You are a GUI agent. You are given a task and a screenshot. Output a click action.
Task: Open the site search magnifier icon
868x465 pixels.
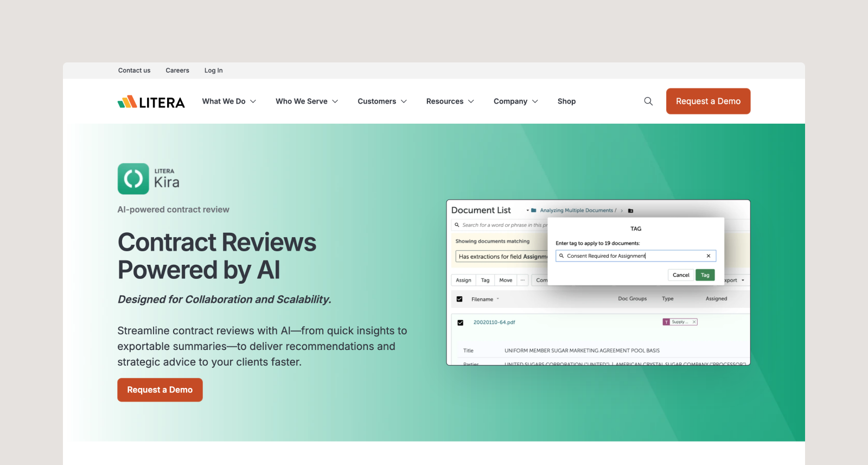click(648, 101)
